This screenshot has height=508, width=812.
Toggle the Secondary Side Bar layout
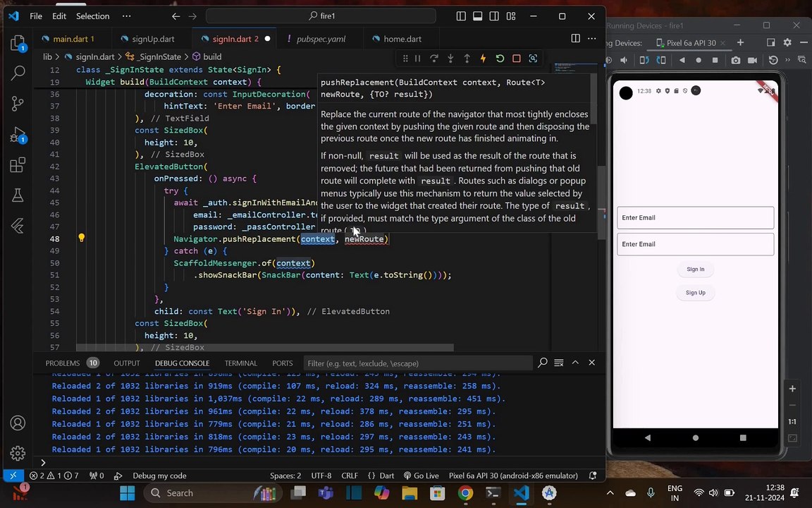494,16
